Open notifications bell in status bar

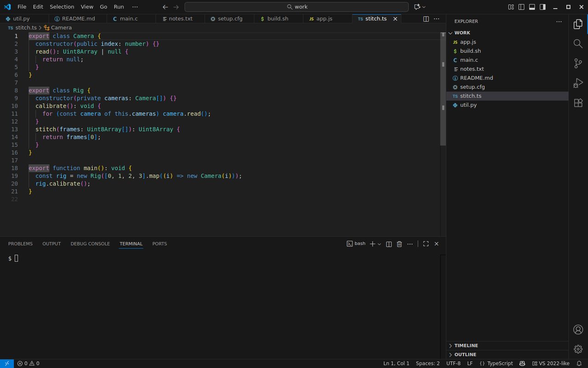[x=579, y=363]
